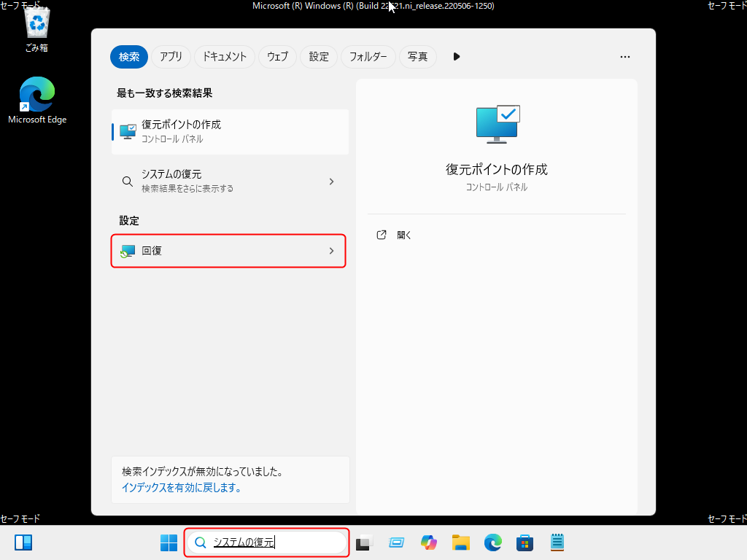Click the Task View icon in taskbar
This screenshot has height=560, width=747.
click(x=363, y=542)
